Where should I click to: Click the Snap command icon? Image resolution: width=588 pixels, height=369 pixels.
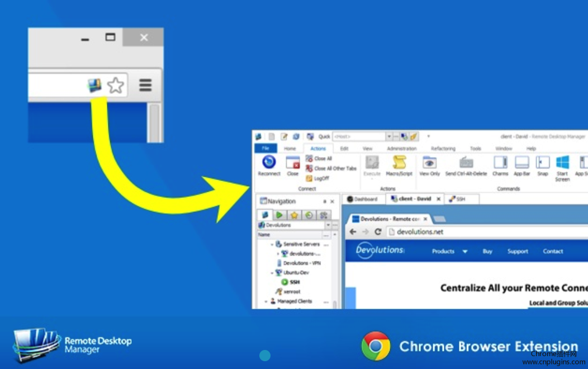[543, 165]
